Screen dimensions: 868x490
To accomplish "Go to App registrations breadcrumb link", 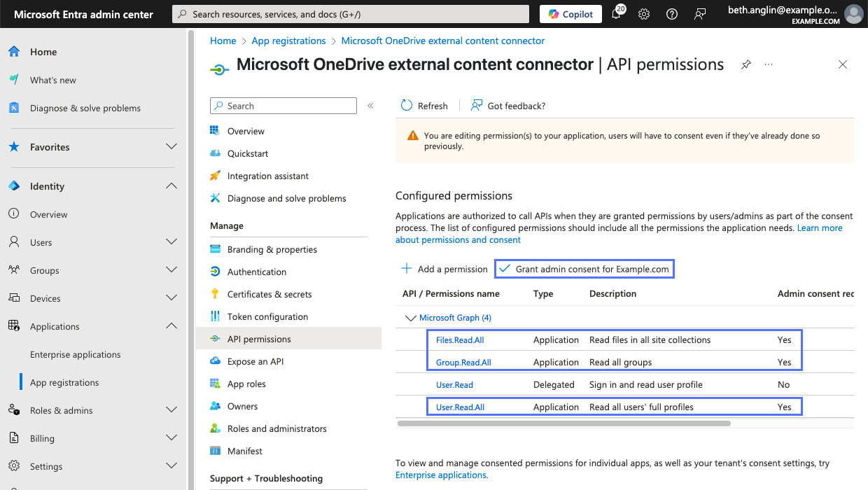I will coord(289,41).
